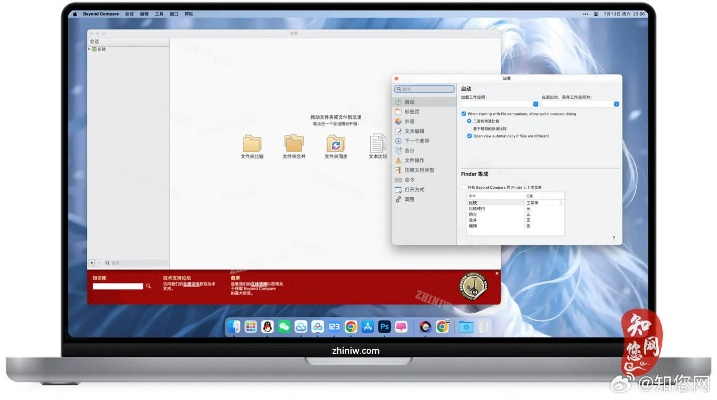The height and width of the screenshot is (400, 717).
Task: Toggle 'show quick compare dialog' checkbox
Action: click(x=464, y=113)
